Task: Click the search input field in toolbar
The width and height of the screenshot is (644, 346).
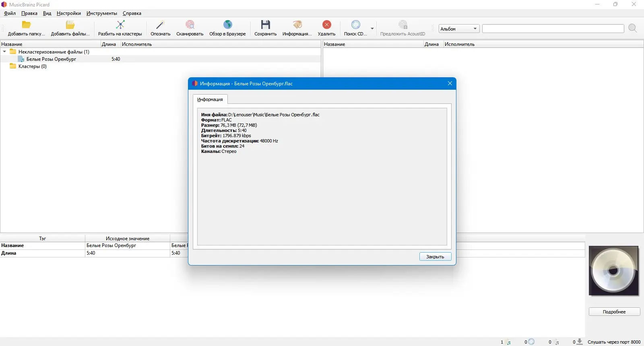Action: 553,29
